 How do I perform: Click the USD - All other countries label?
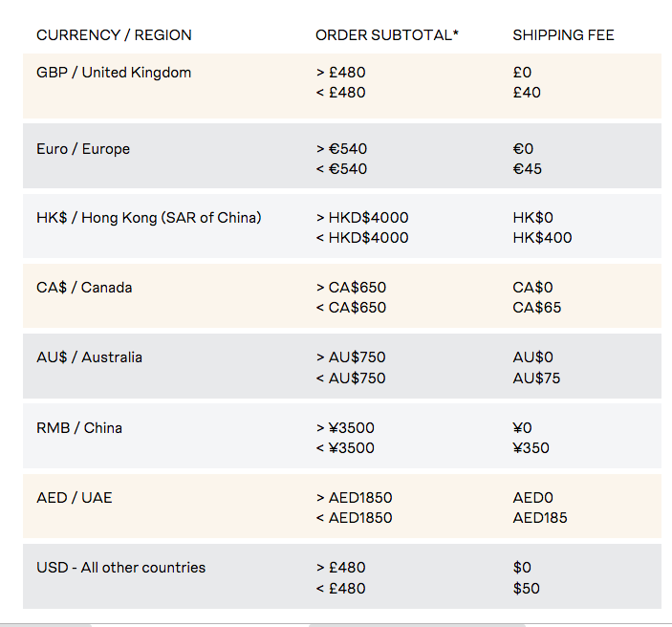tap(120, 568)
